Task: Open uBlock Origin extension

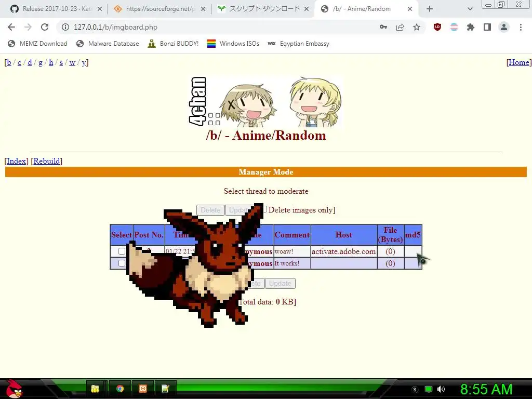Action: [437, 27]
